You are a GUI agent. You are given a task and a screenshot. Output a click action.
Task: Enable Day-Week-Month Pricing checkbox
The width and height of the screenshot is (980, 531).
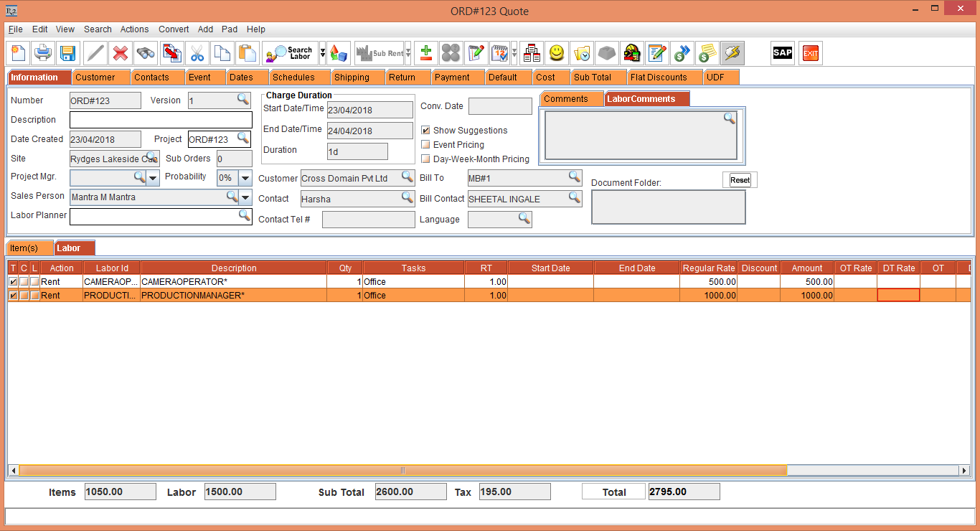[425, 159]
